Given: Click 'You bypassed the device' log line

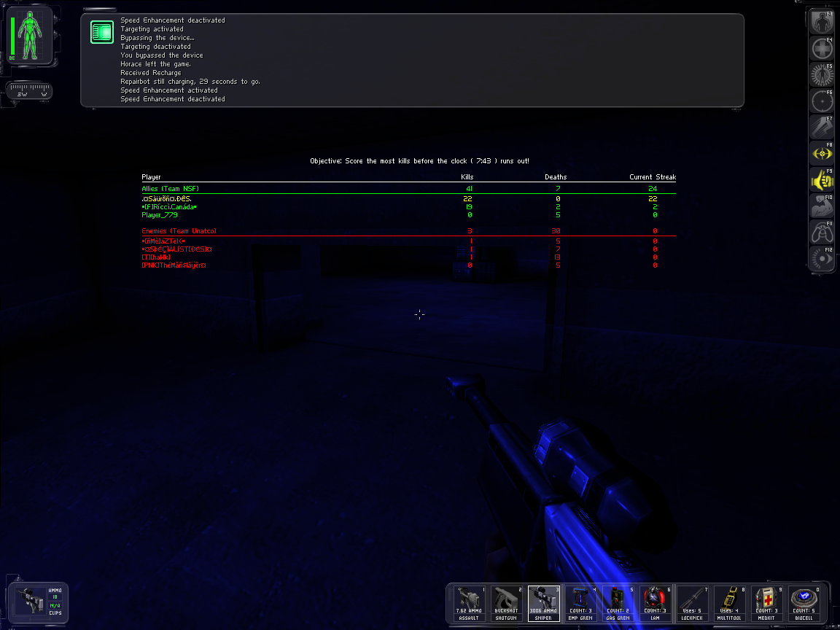Looking at the screenshot, I should 161,55.
